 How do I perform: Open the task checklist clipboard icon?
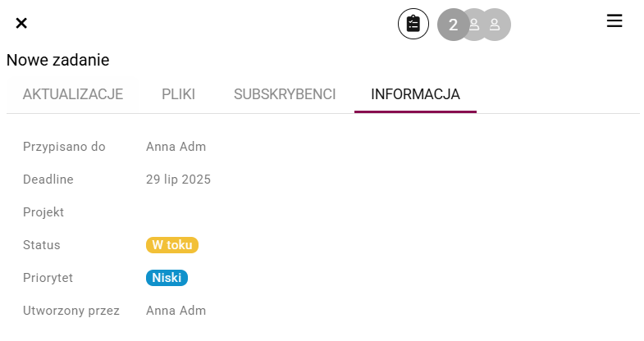pos(413,25)
